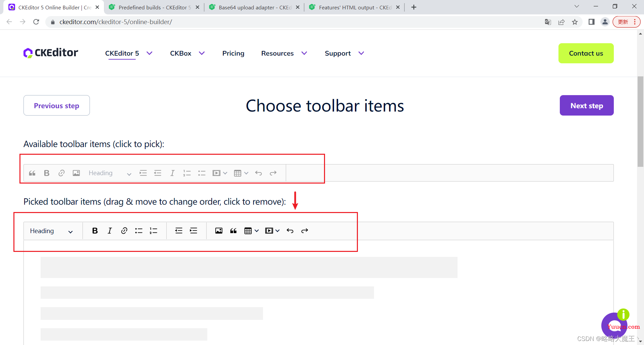Reload the page
This screenshot has width=644, height=345.
(36, 22)
